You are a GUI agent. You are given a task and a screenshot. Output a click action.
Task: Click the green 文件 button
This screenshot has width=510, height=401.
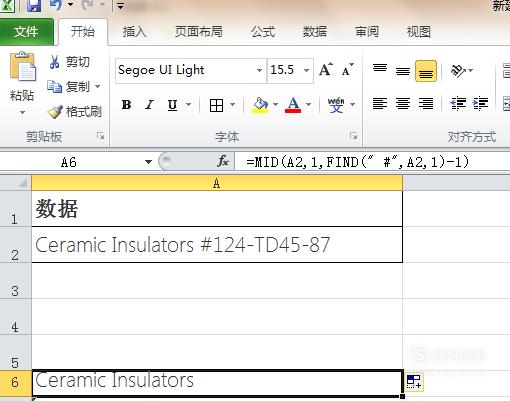pyautogui.click(x=26, y=32)
